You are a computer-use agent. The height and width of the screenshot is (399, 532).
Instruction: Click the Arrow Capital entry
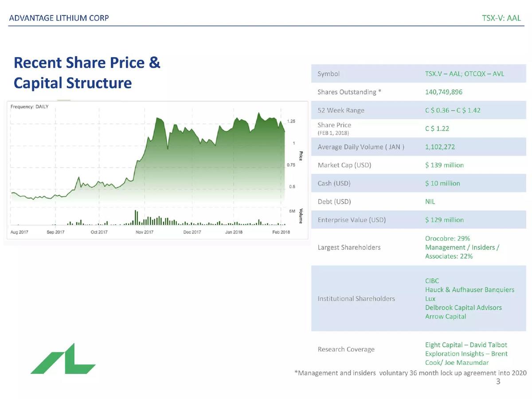click(446, 316)
